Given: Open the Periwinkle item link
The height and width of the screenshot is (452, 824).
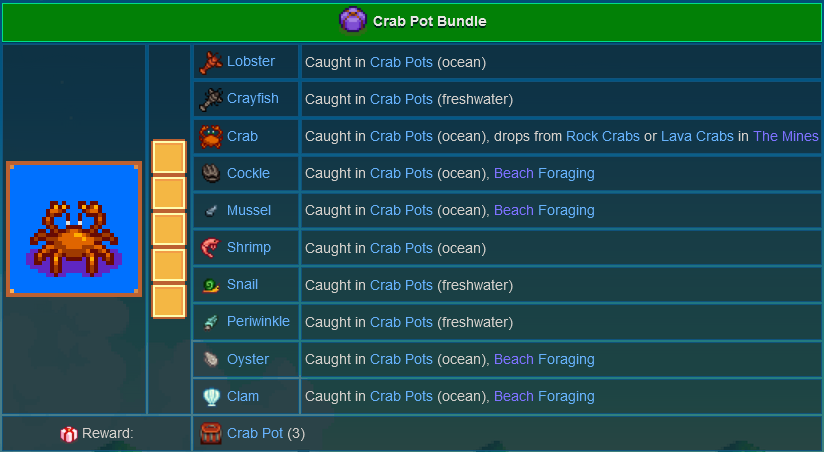Looking at the screenshot, I should pos(258,322).
